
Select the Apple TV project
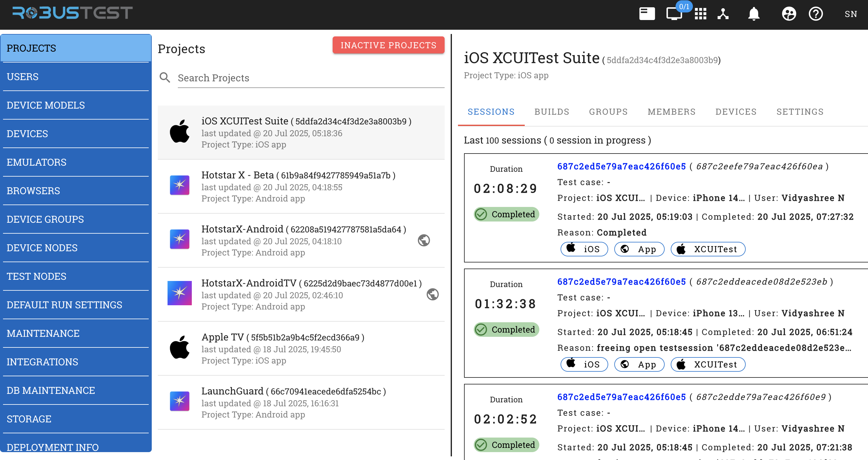point(301,348)
